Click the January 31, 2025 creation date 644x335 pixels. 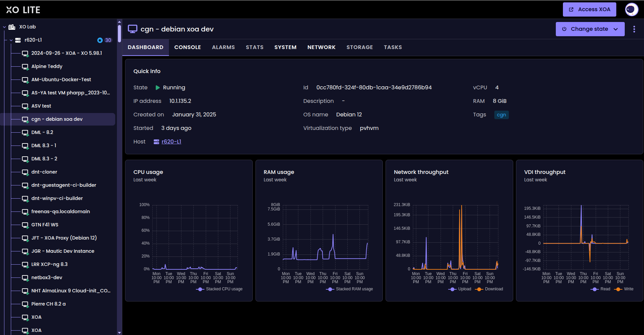click(194, 115)
